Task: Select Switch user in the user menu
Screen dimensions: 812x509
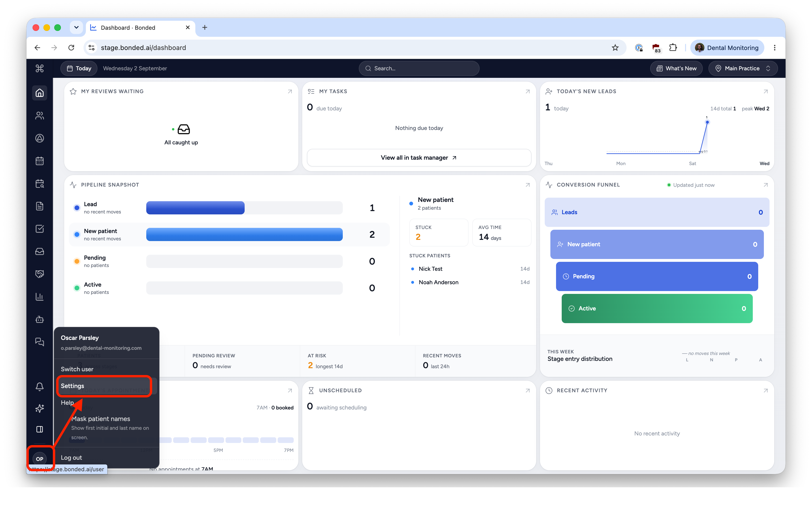Action: [106, 369]
